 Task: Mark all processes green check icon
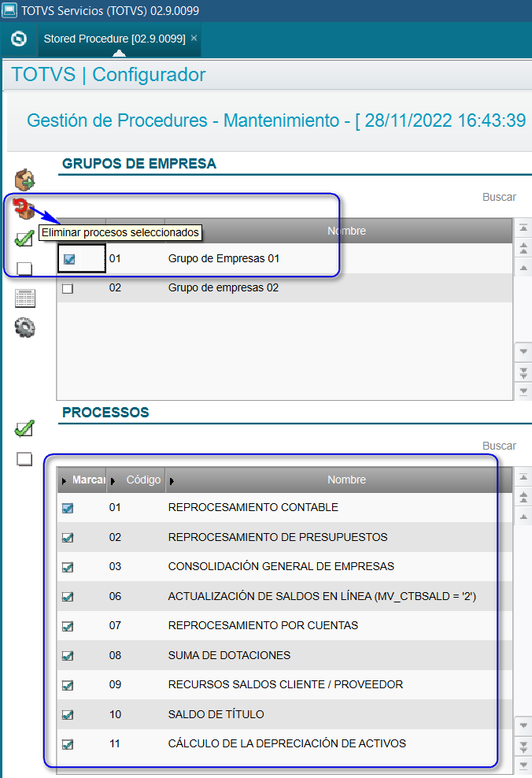click(24, 428)
